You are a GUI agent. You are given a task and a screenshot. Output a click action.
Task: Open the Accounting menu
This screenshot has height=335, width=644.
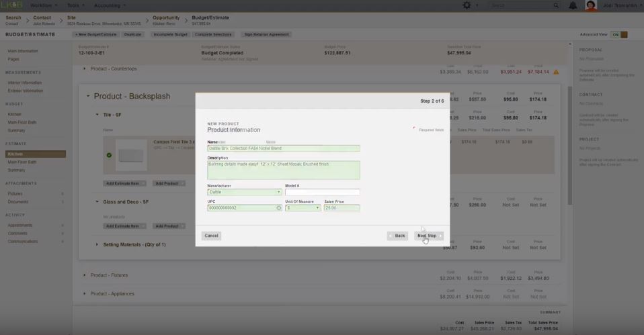point(109,5)
